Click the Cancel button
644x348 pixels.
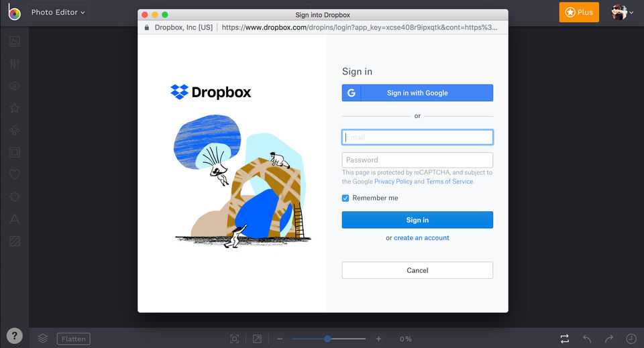[417, 270]
